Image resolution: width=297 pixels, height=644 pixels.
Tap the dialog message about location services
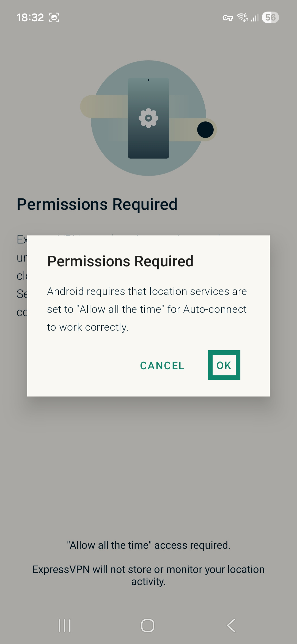(147, 309)
